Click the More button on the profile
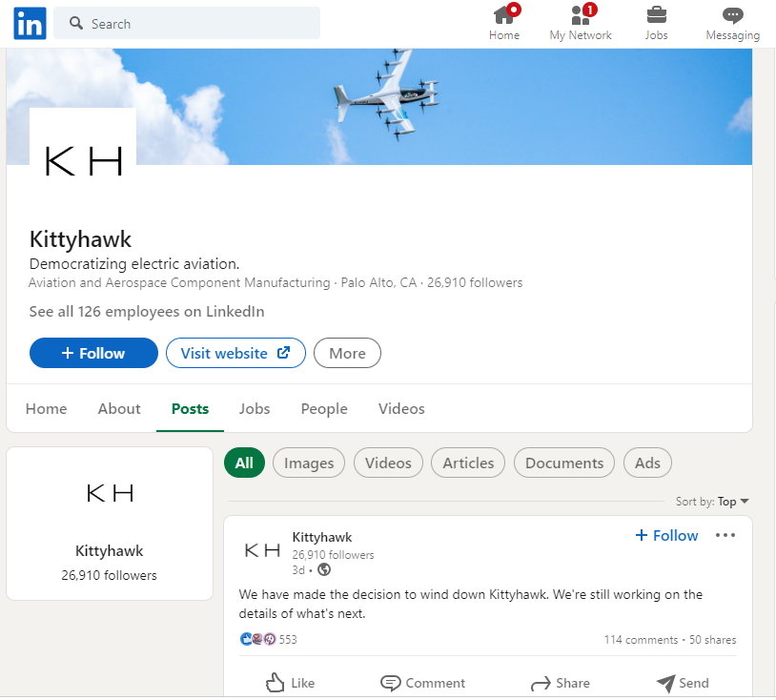Viewport: 776px width, 700px height. tap(347, 353)
